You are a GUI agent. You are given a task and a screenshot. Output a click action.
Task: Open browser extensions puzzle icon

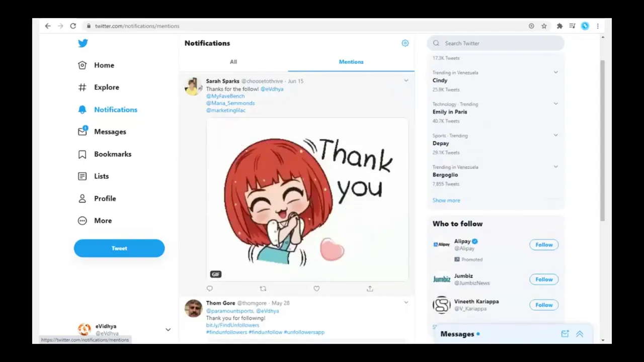tap(559, 26)
